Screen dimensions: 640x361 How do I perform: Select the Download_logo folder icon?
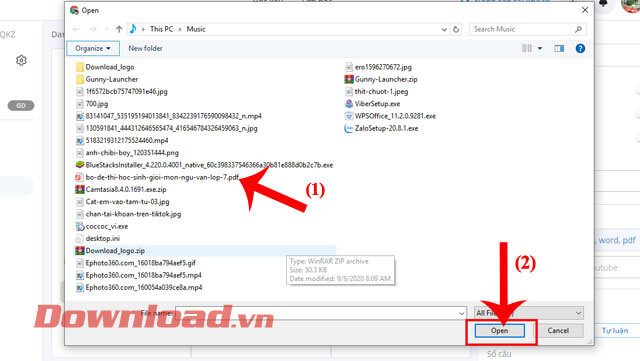coord(80,67)
